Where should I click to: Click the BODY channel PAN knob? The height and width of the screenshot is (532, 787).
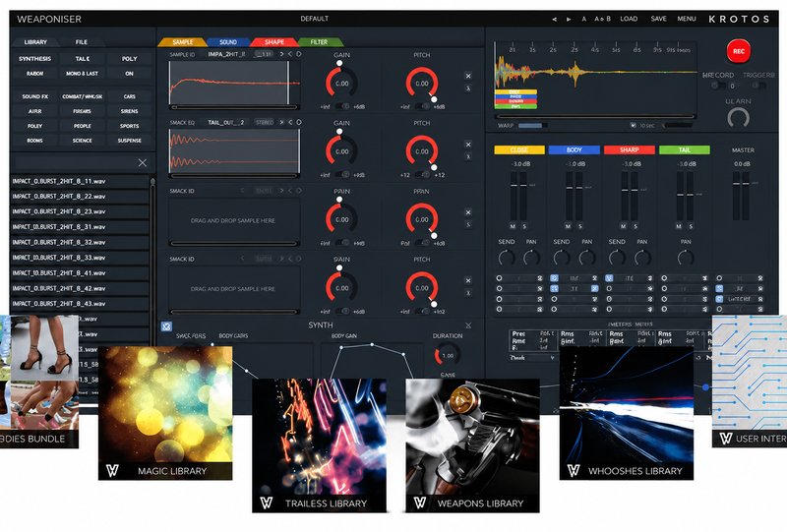pyautogui.click(x=586, y=258)
